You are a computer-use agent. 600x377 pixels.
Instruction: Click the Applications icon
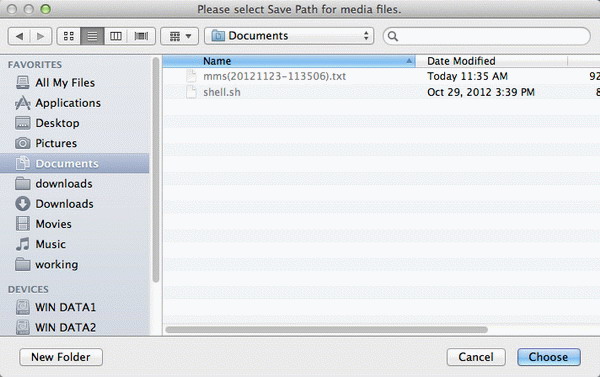(23, 103)
